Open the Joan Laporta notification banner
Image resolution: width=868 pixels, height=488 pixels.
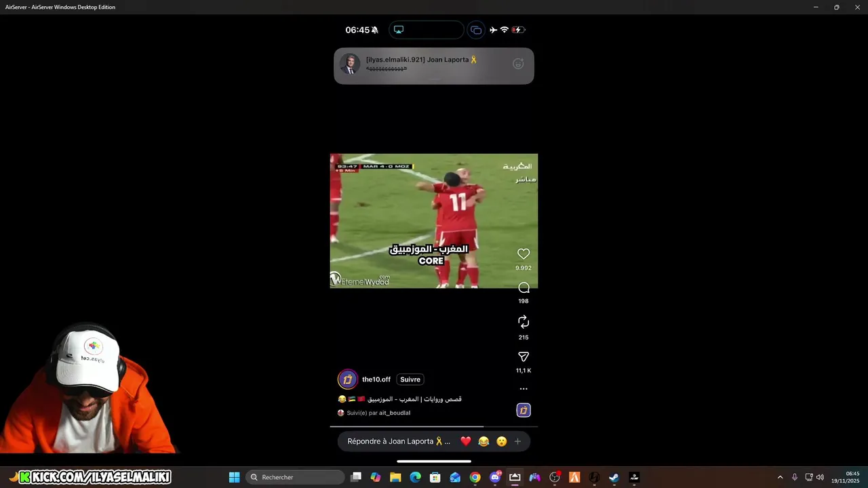(434, 66)
